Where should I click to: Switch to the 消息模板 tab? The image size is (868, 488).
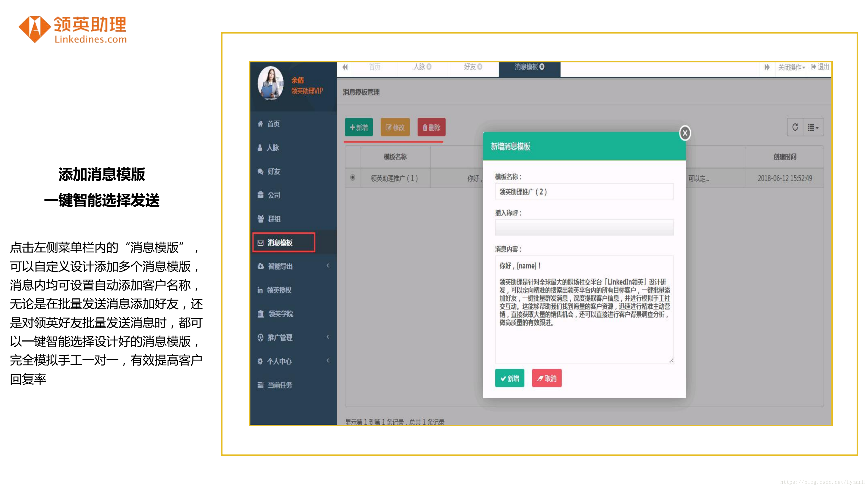click(x=526, y=67)
